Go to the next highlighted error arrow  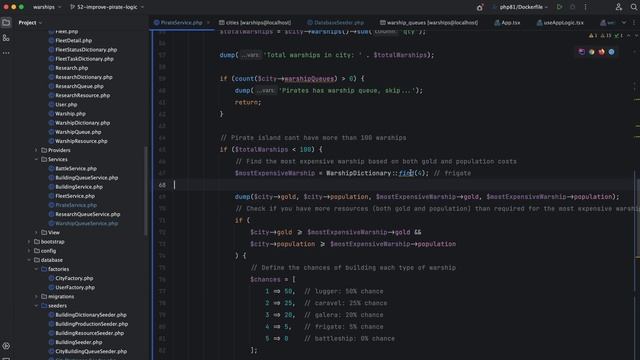coord(636,36)
